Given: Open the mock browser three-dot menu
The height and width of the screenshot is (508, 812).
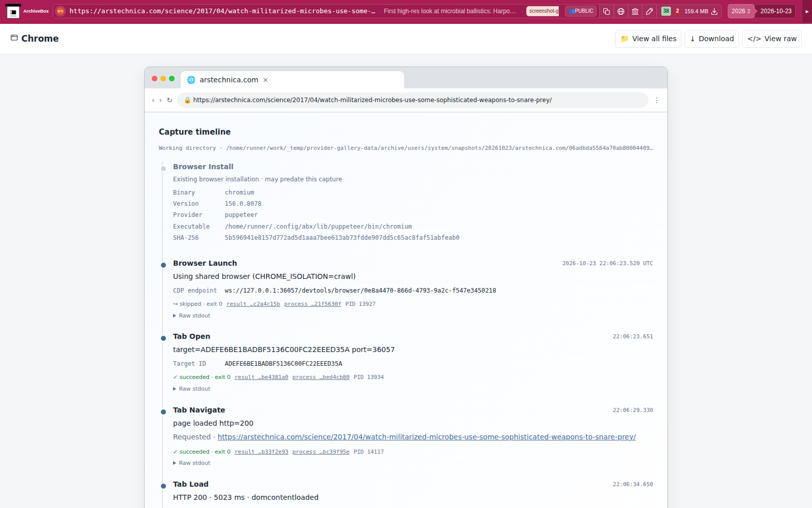Looking at the screenshot, I should [x=657, y=101].
